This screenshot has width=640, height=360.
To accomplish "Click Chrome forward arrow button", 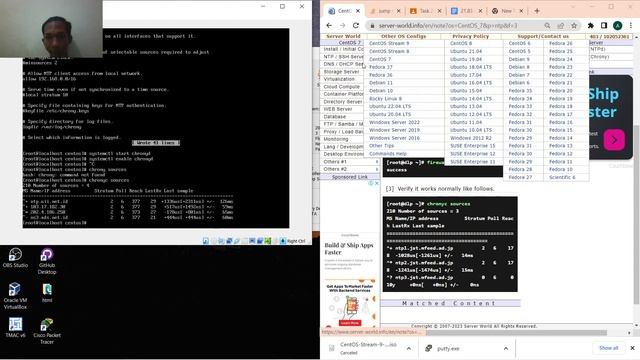I will click(342, 25).
